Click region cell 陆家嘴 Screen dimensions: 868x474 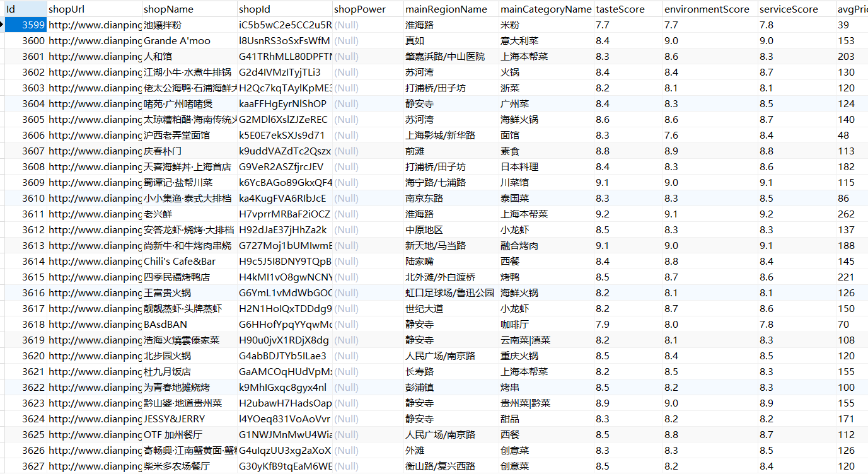(451, 262)
